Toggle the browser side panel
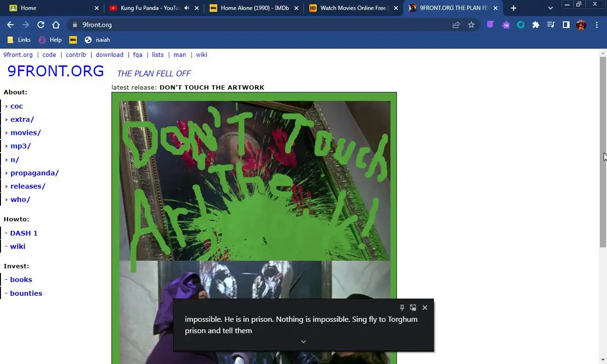607x364 pixels. point(566,25)
